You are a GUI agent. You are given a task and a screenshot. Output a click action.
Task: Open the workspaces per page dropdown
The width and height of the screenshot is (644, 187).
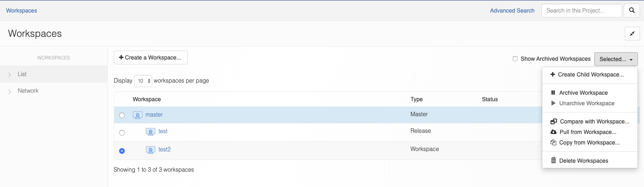coord(143,81)
